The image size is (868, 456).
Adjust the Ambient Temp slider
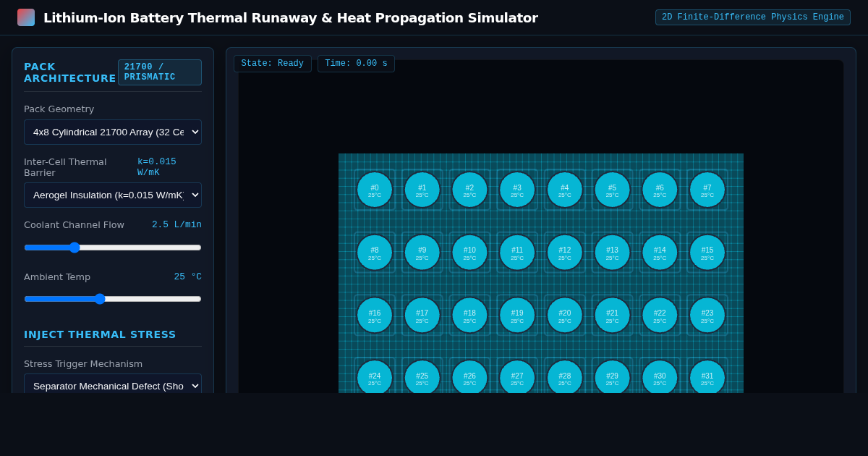tap(113, 299)
